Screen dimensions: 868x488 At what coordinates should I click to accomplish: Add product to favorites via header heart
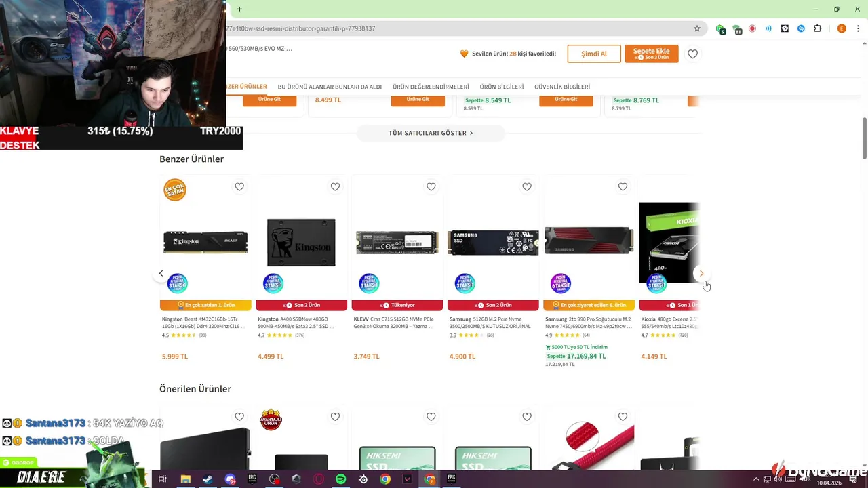[x=692, y=54]
